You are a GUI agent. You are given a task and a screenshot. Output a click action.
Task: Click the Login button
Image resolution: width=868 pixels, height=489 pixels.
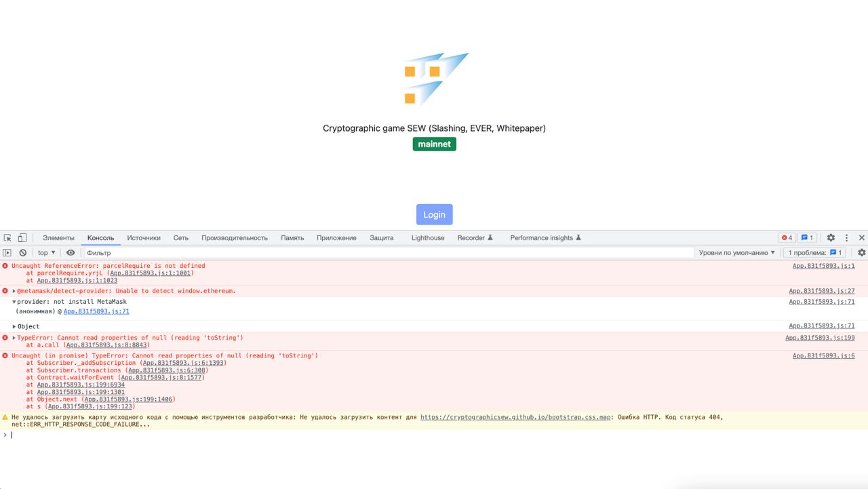tap(434, 214)
